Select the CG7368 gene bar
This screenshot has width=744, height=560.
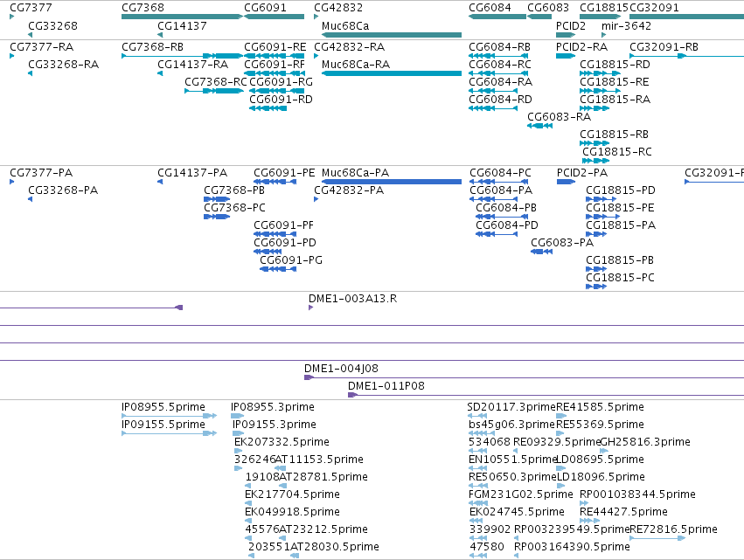(182, 17)
